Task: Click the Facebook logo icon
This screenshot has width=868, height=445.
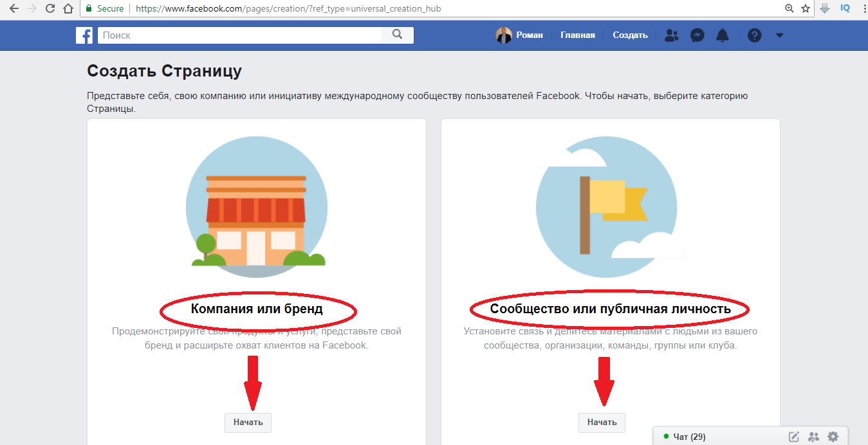Action: coord(84,35)
